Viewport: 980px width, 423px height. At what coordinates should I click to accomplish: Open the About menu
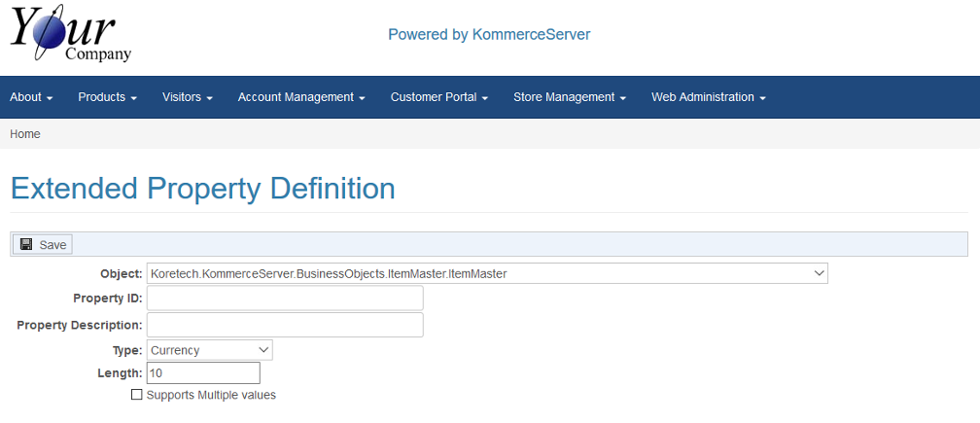point(31,97)
